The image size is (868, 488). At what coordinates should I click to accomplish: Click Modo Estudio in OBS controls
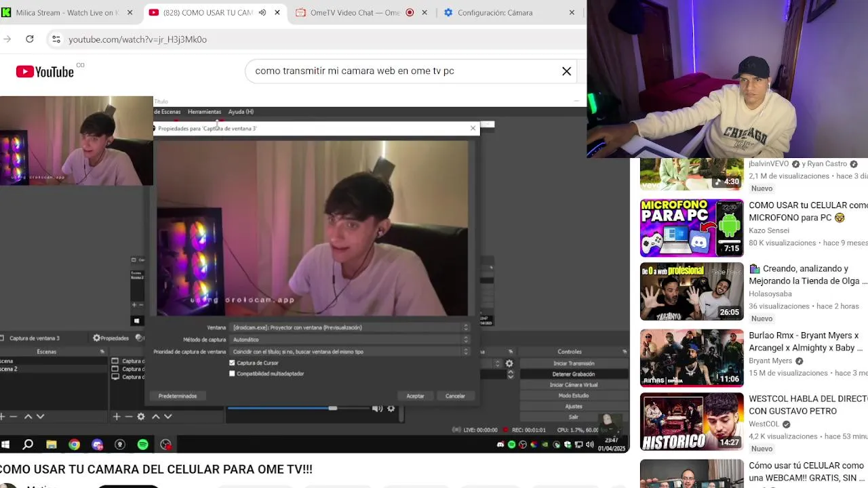tap(574, 396)
